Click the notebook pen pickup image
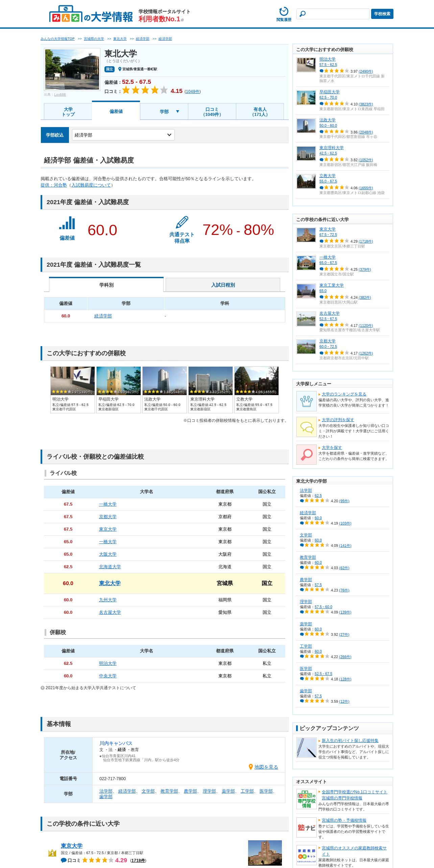The width and height of the screenshot is (434, 868). point(306,748)
